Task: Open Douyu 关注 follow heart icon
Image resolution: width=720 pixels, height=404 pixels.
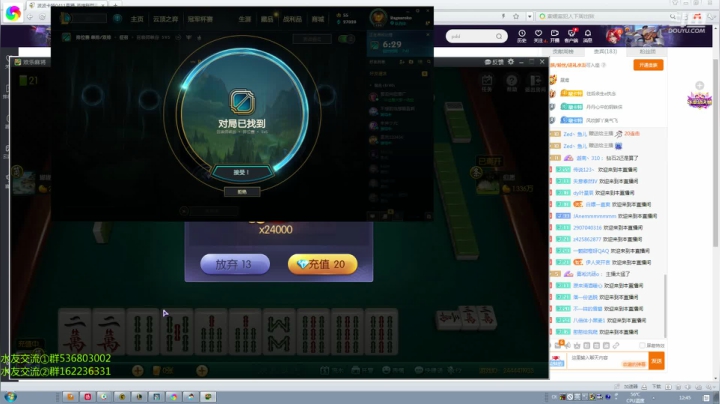Action: click(538, 36)
